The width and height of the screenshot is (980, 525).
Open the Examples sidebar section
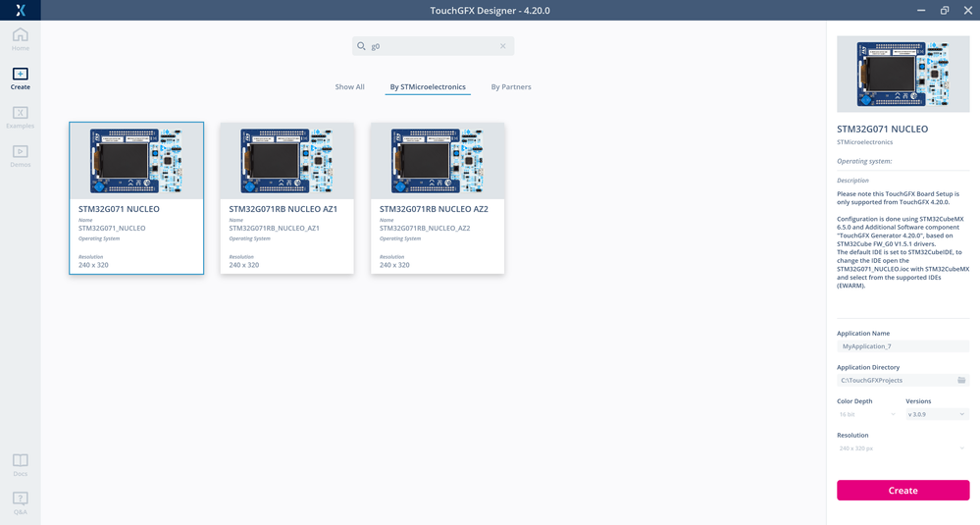(20, 117)
